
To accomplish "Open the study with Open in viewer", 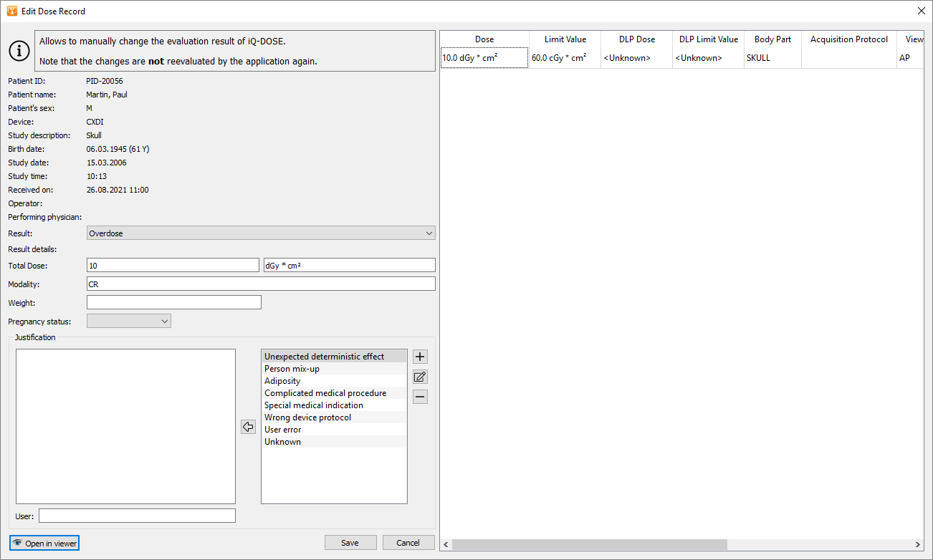I will [44, 543].
